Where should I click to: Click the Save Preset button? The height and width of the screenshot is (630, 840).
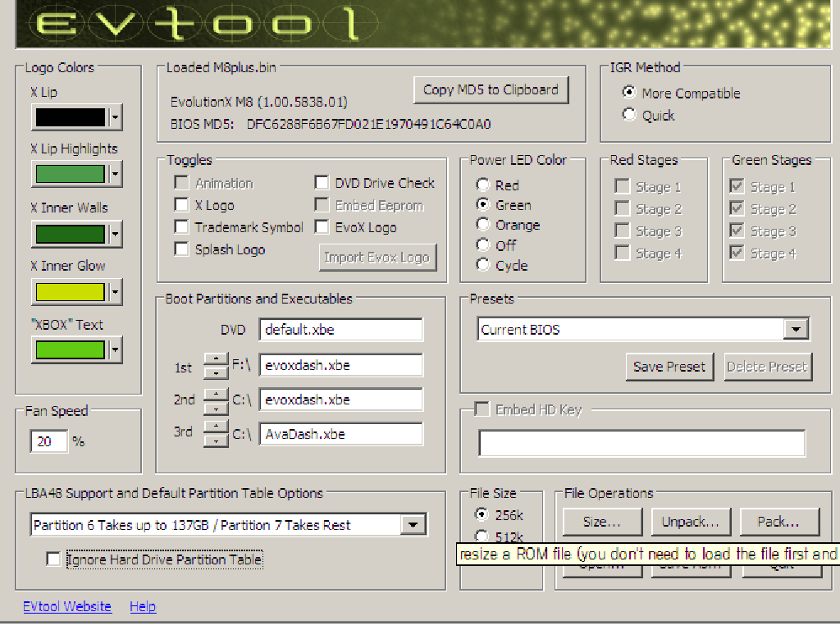click(x=669, y=367)
